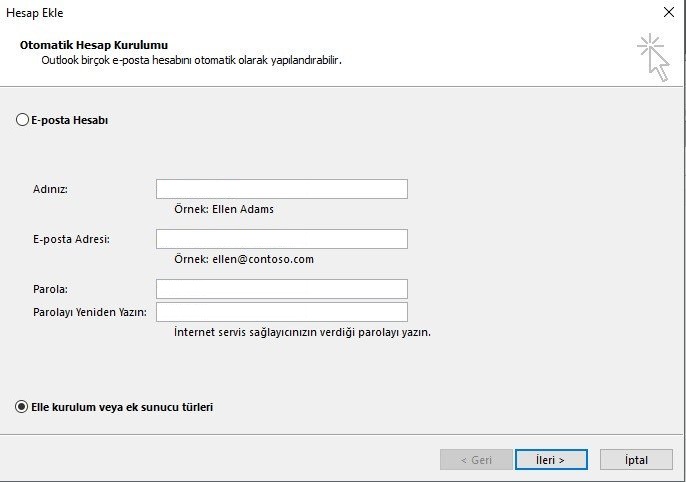Screen dimensions: 686x482
Task: Select Elle kurulum veya ek sunucu türleri option
Action: click(22, 407)
